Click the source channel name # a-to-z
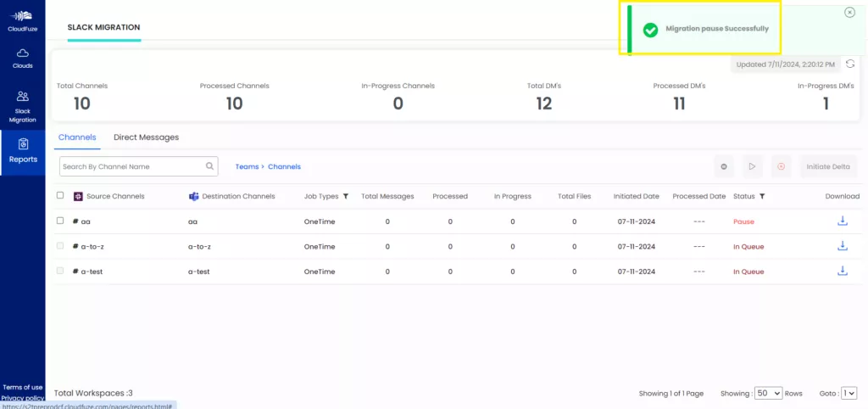 (x=88, y=247)
